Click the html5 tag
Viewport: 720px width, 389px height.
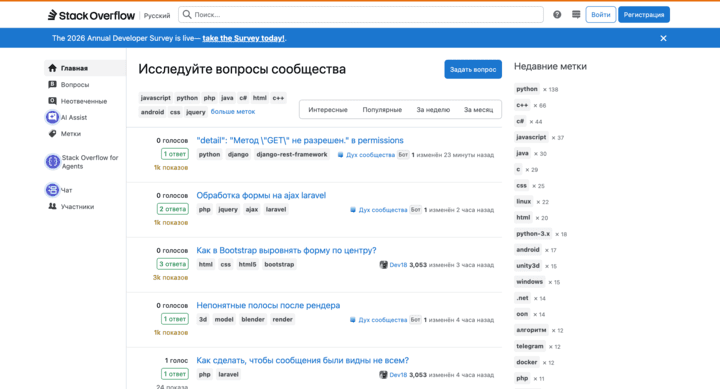pos(247,265)
